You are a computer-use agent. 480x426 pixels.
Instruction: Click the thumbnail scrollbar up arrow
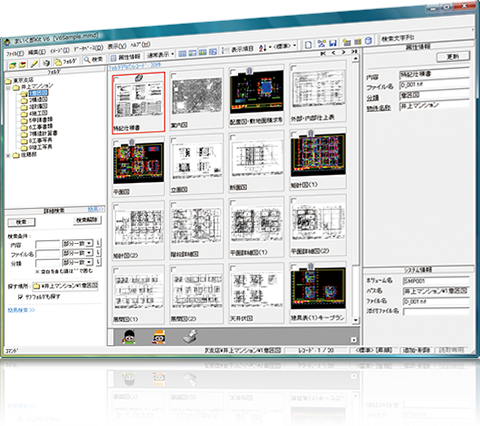pos(355,59)
